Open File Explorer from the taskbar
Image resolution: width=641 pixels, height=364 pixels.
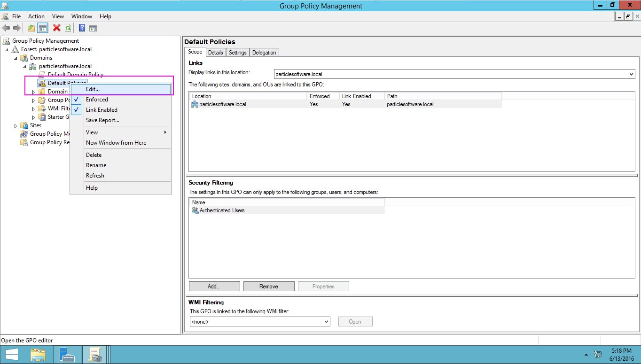click(38, 355)
